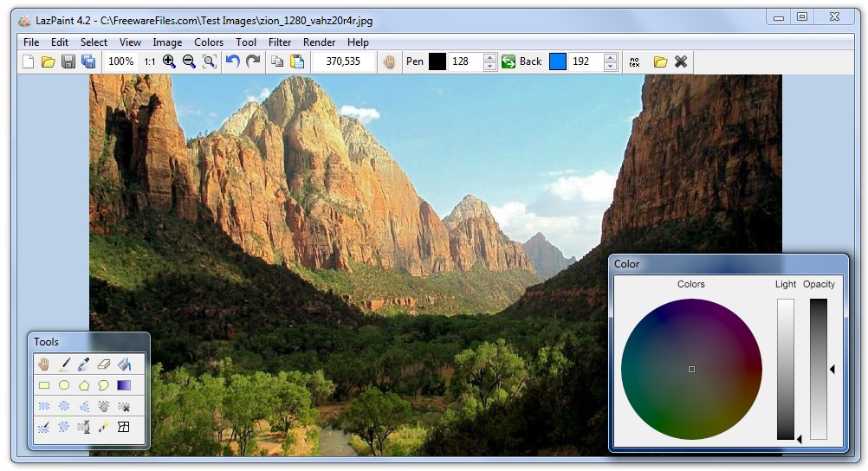Redo the last undone action
The height and width of the screenshot is (471, 868).
pos(253,61)
